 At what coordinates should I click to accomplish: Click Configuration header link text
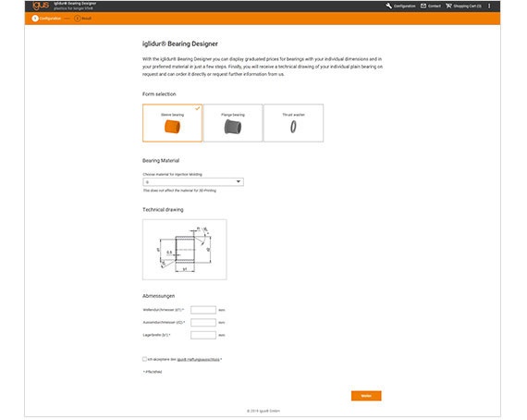pos(404,6)
